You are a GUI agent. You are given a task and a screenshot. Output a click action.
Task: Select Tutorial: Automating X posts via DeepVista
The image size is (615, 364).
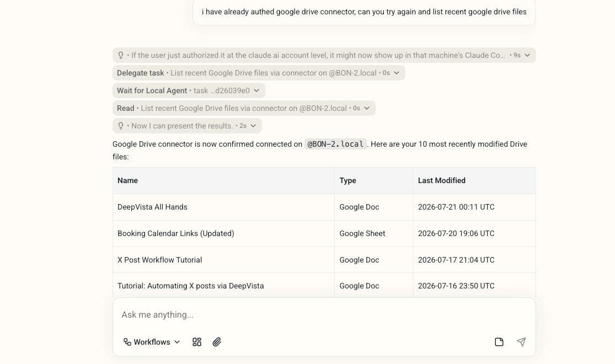(191, 286)
